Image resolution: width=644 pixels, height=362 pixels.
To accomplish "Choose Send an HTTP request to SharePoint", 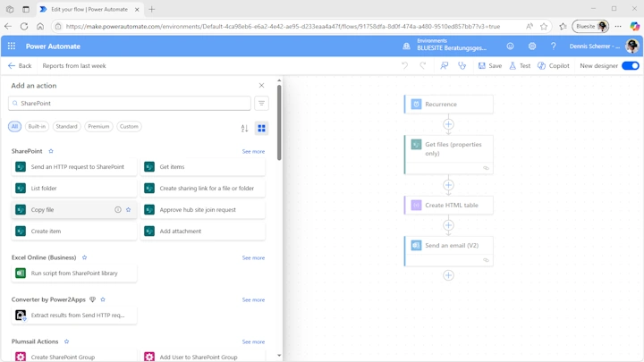I will tap(74, 166).
